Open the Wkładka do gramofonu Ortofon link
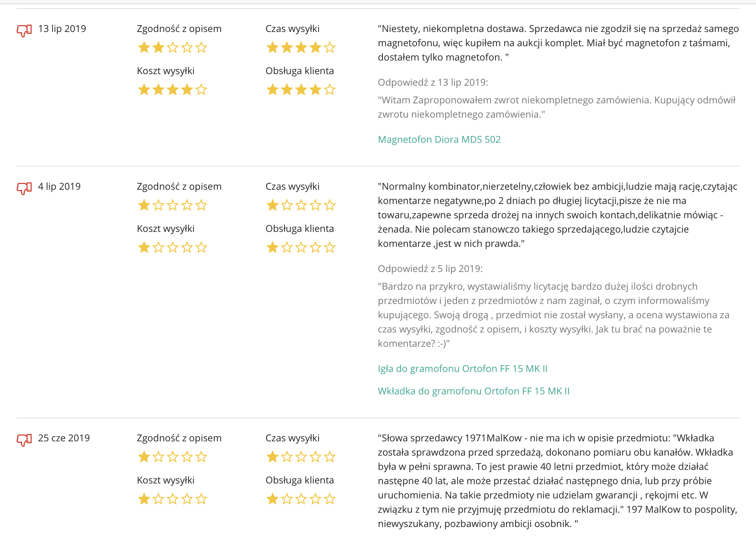 point(474,391)
